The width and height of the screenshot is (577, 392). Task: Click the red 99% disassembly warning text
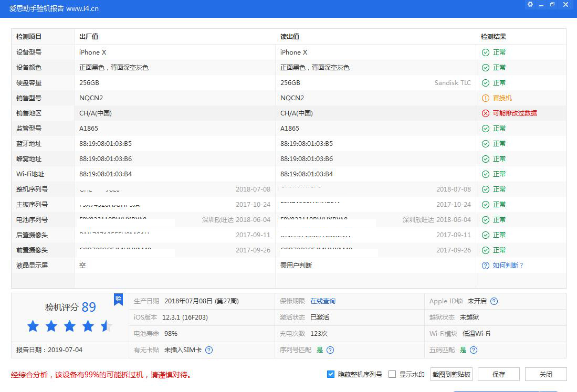(101, 375)
